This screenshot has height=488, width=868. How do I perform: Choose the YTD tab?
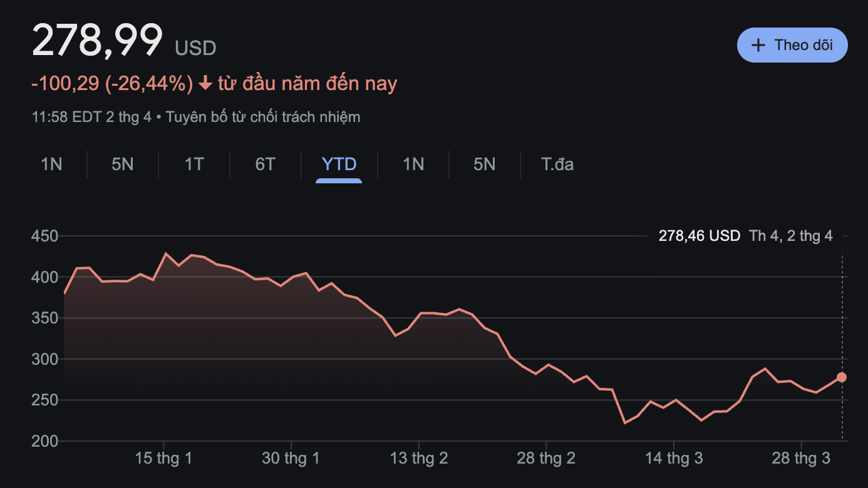coord(339,165)
